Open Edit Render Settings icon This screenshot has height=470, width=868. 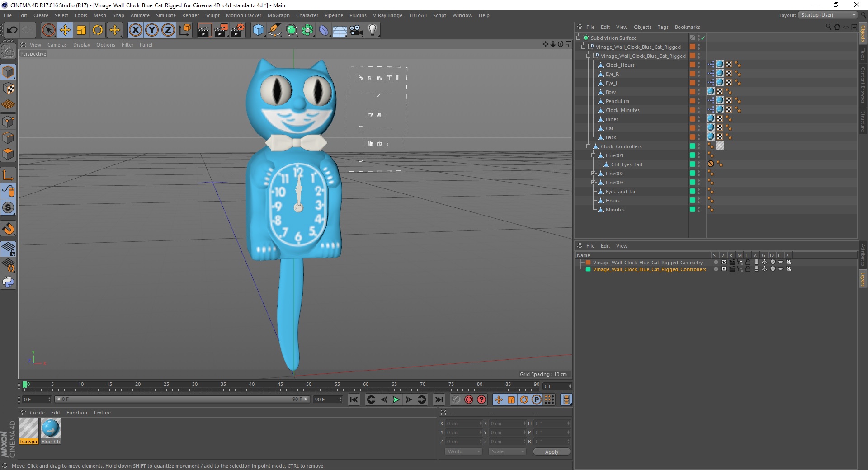click(x=238, y=30)
